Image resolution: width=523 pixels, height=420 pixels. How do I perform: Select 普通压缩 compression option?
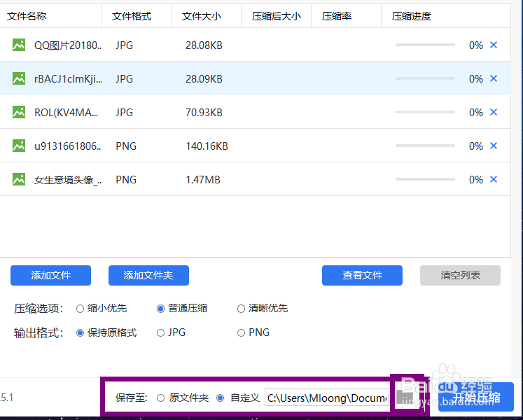pos(160,309)
